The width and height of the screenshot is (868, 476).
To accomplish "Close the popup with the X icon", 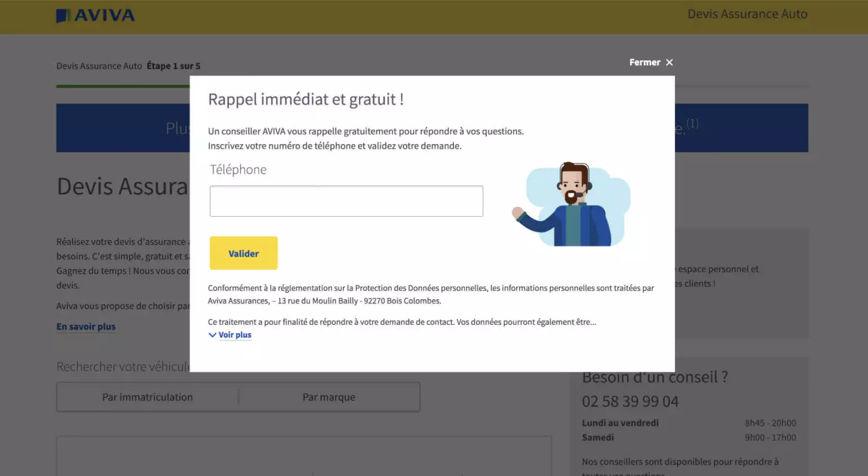I will tap(669, 62).
